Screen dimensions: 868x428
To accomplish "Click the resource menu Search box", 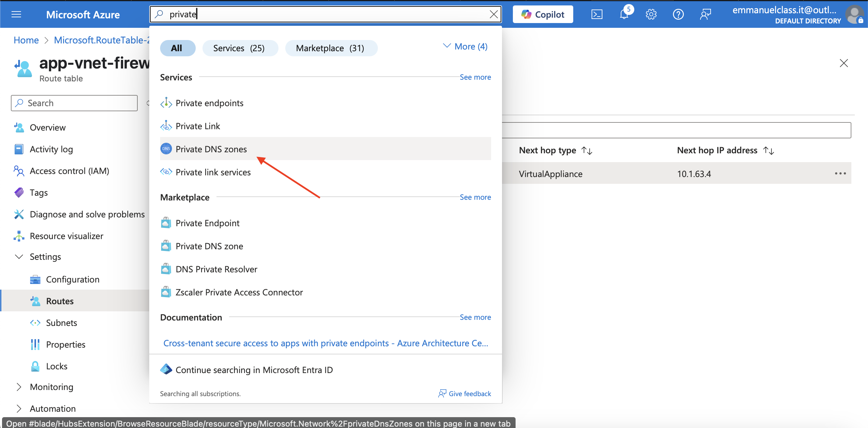I will tap(74, 103).
